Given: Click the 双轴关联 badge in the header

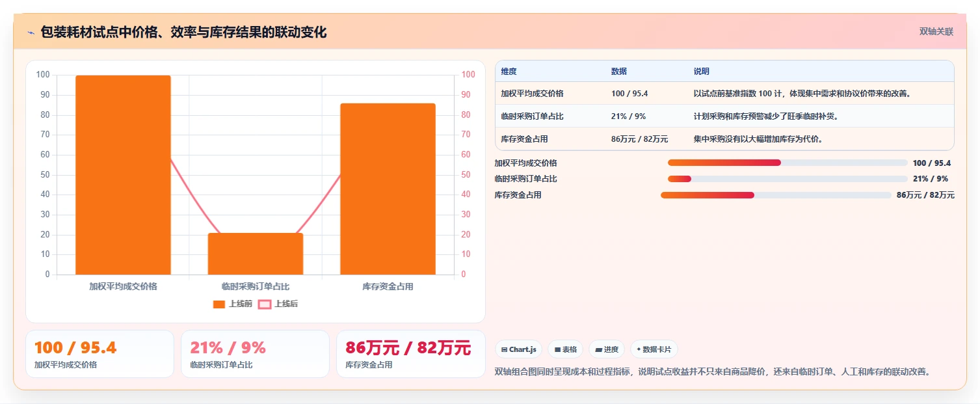Looking at the screenshot, I should [936, 32].
